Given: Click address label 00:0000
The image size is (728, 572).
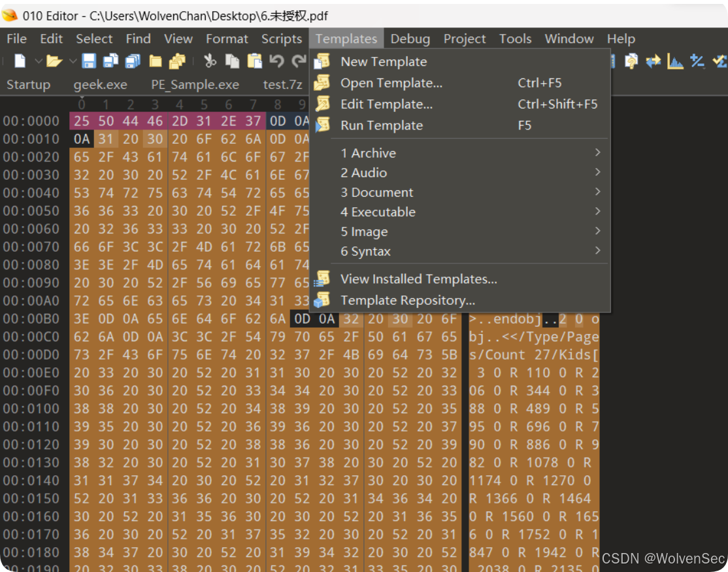Looking at the screenshot, I should [31, 121].
